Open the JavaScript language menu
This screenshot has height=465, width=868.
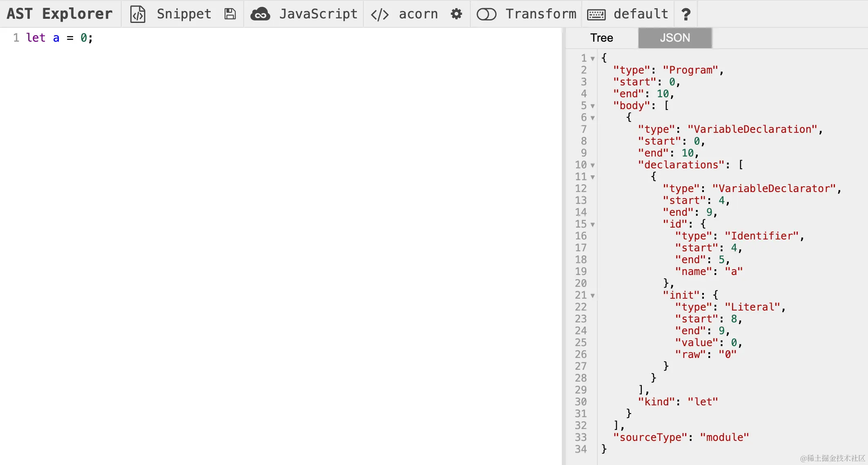point(318,14)
